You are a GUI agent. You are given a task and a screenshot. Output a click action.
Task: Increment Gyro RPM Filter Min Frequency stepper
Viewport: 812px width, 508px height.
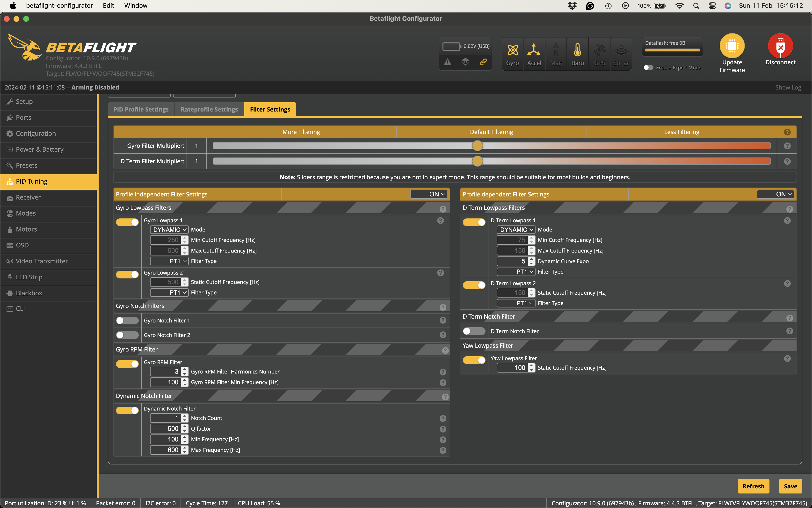(x=185, y=380)
